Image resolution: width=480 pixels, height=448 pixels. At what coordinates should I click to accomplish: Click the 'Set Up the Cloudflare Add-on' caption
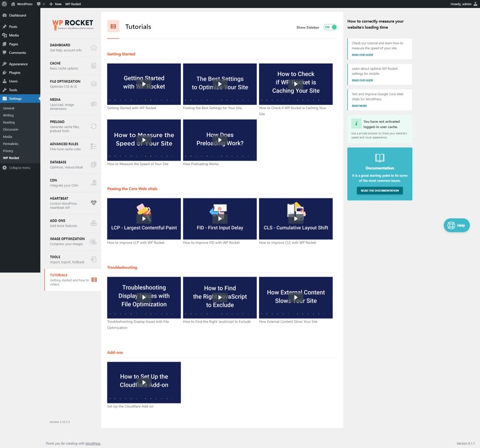point(130,406)
